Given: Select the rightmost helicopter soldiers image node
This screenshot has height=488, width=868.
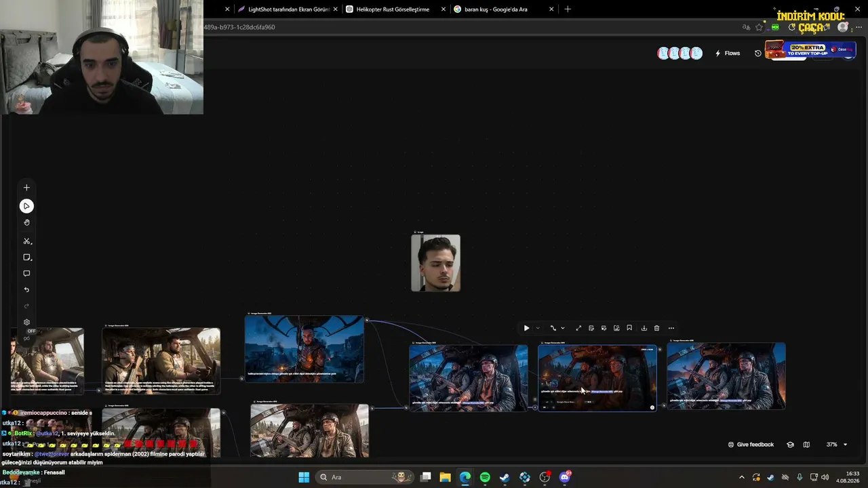Looking at the screenshot, I should 726,376.
